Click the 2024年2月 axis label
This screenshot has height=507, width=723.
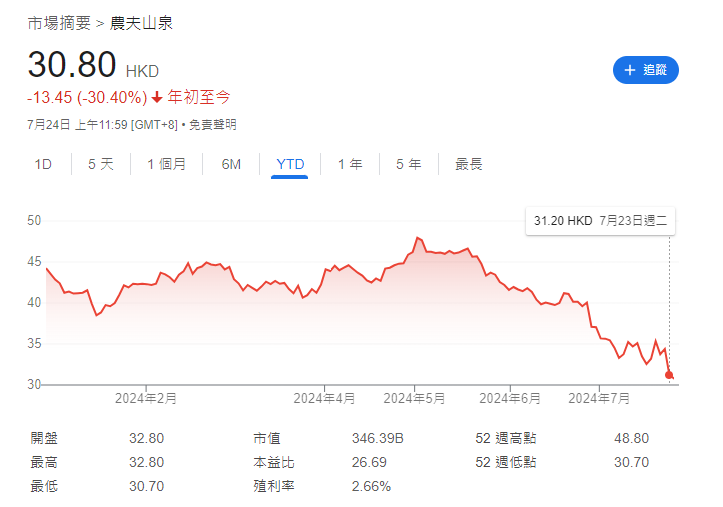point(146,398)
